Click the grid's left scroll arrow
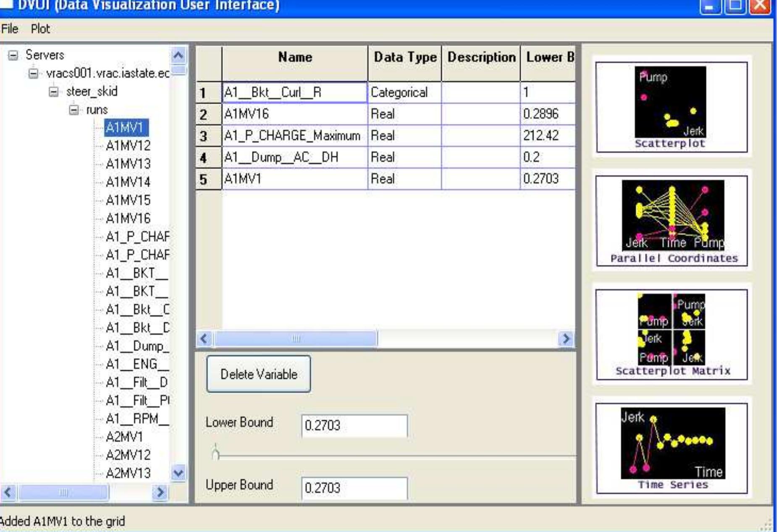Screen dimensions: 779x532 (x=205, y=338)
